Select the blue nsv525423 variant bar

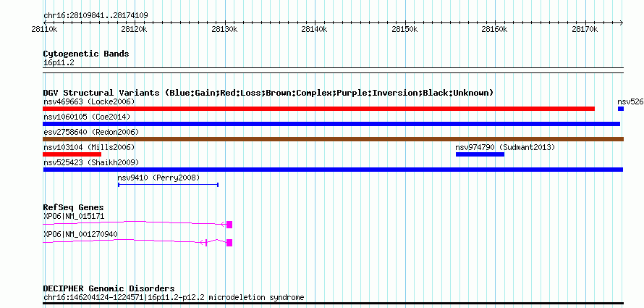pyautogui.click(x=333, y=170)
